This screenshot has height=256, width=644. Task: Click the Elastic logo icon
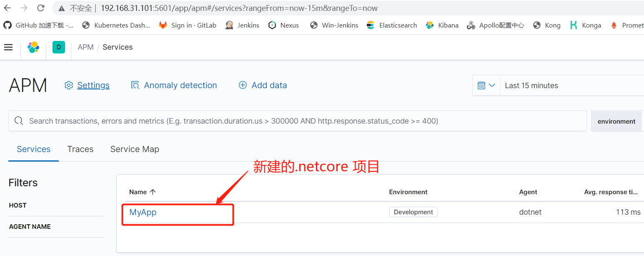click(33, 47)
